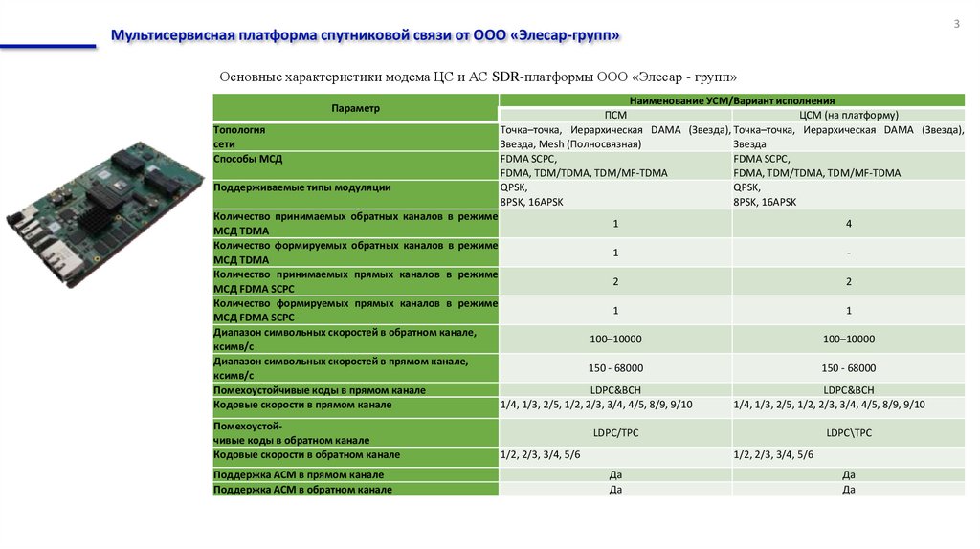
Task: Click the dash value in ЦСМ column
Action: [849, 253]
